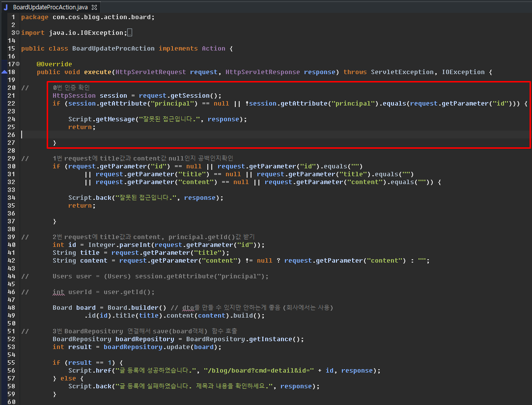Viewport: 532px width, 405px height.
Task: Collapse the execute method fold at line 17
Action: pyautogui.click(x=18, y=64)
